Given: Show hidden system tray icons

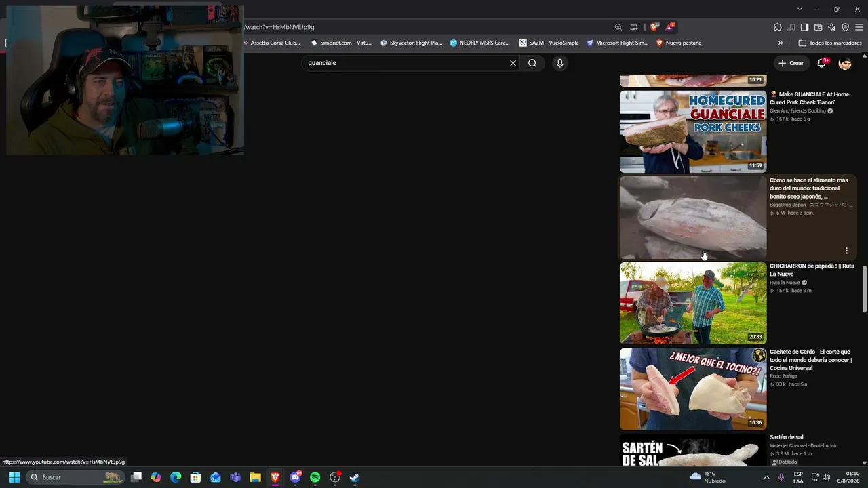Looking at the screenshot, I should (767, 477).
